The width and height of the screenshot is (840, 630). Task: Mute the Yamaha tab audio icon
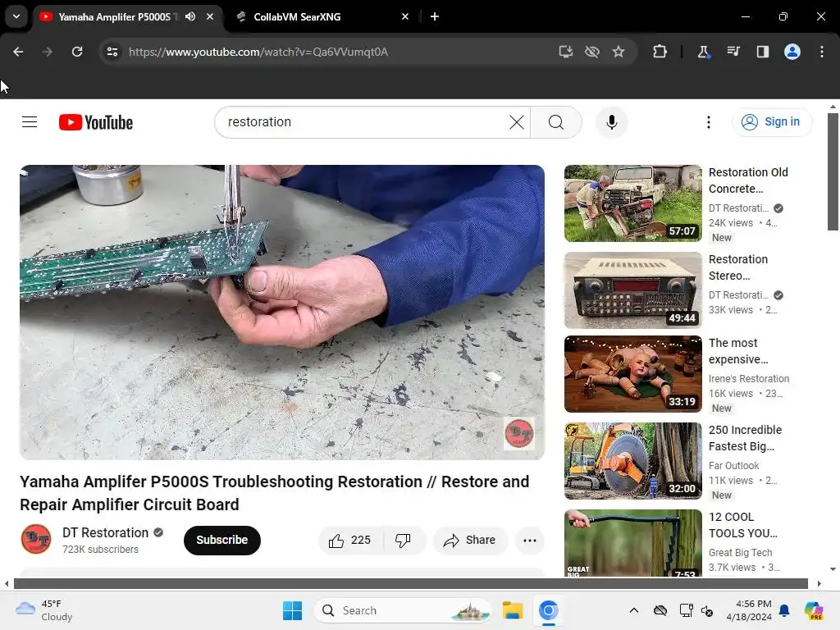point(190,16)
